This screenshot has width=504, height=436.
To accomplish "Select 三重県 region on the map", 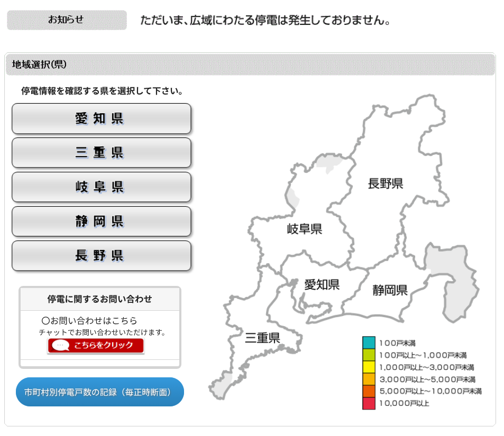I will tap(262, 338).
